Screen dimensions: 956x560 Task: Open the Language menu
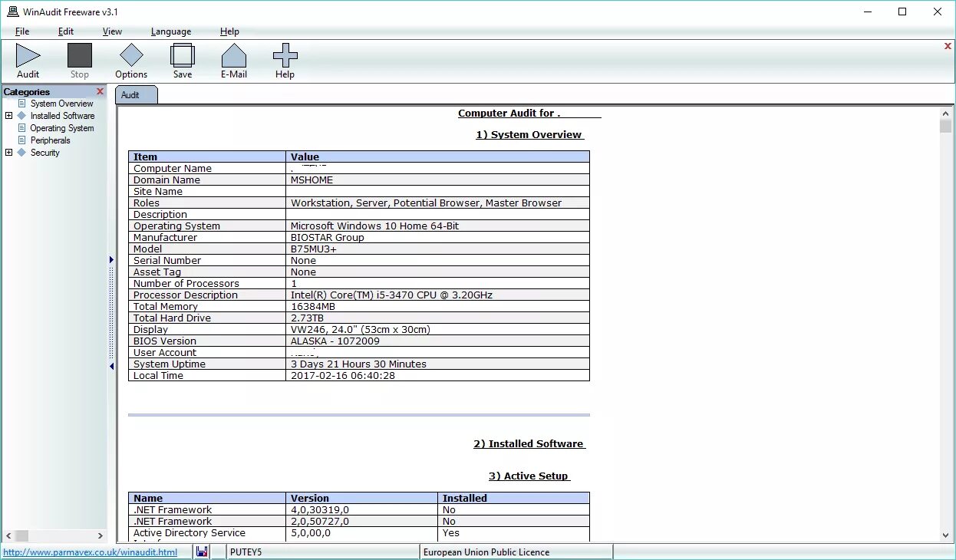tap(170, 31)
